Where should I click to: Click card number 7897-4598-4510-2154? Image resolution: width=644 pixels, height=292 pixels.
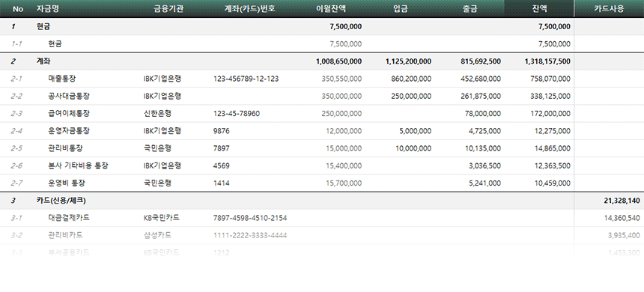tap(250, 218)
